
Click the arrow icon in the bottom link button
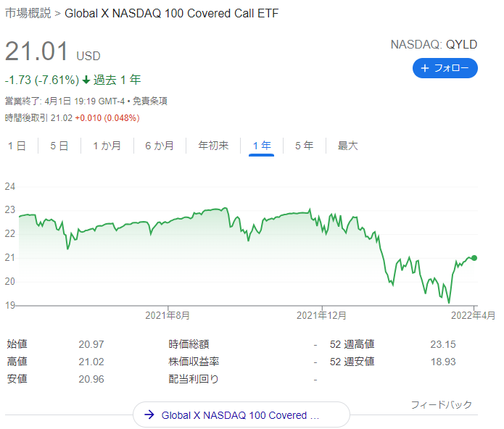click(x=149, y=415)
